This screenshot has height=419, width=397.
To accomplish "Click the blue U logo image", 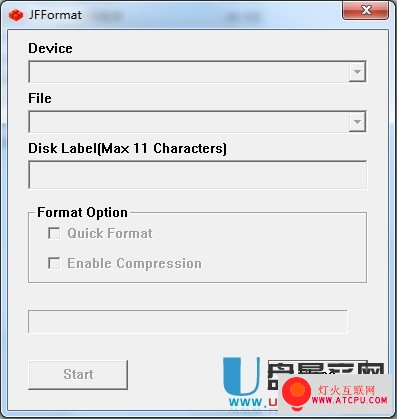I will coord(241,377).
